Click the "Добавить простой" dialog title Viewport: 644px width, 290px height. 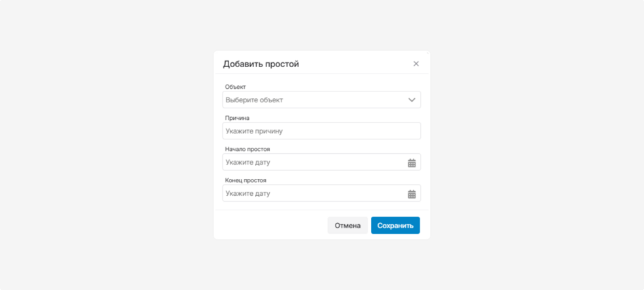point(261,64)
